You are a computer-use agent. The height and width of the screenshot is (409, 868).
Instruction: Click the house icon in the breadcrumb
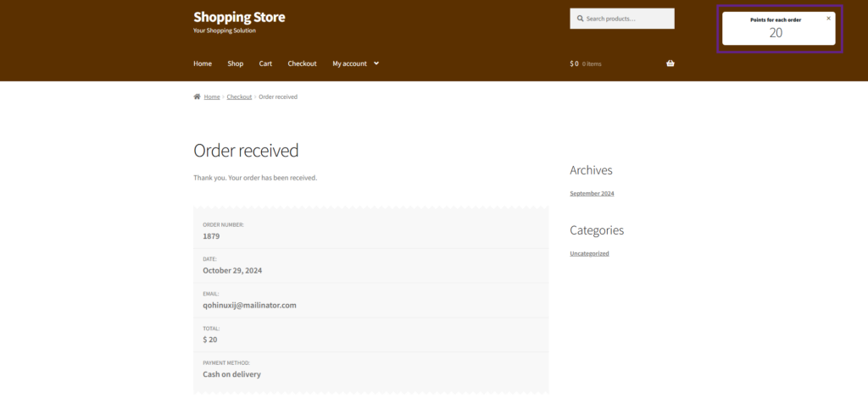click(x=197, y=97)
